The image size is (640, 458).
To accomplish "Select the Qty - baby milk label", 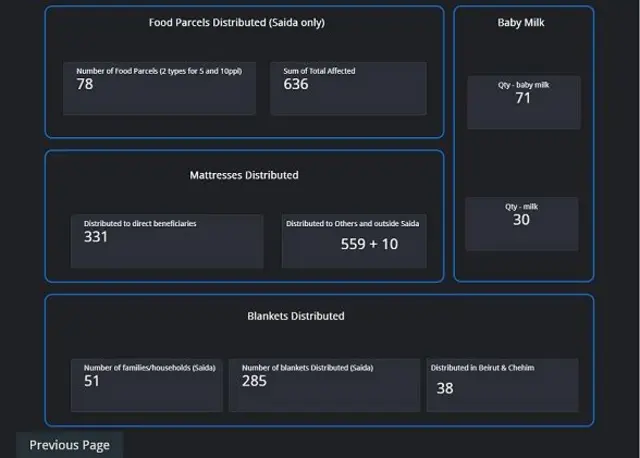I will [523, 85].
